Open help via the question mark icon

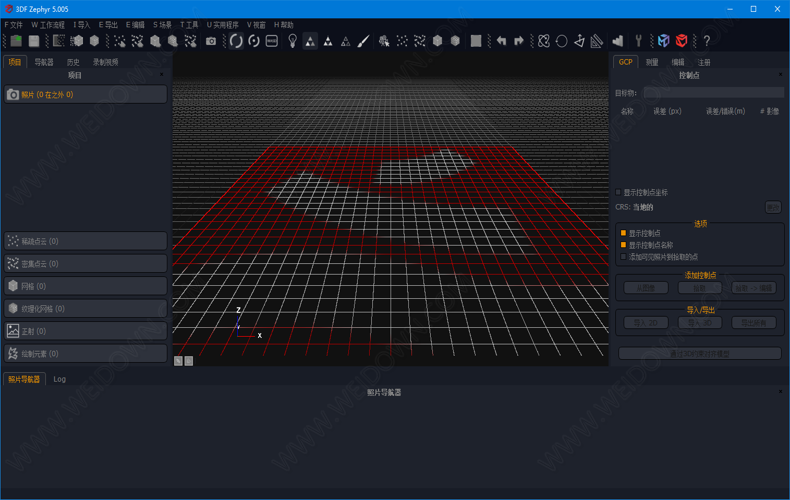click(707, 41)
